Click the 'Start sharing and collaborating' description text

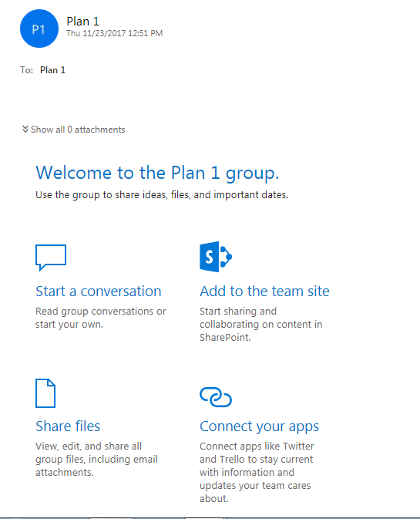point(260,325)
